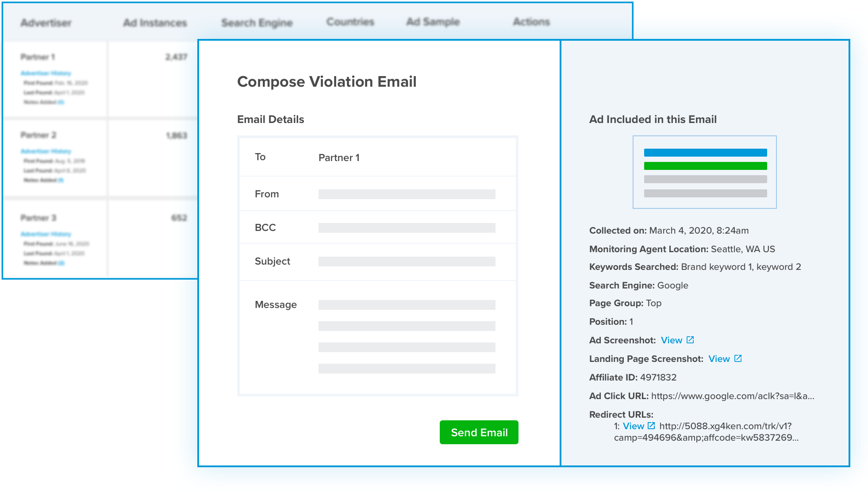Screen dimensions: 868x492
Task: Click into the From field
Action: [x=407, y=194]
